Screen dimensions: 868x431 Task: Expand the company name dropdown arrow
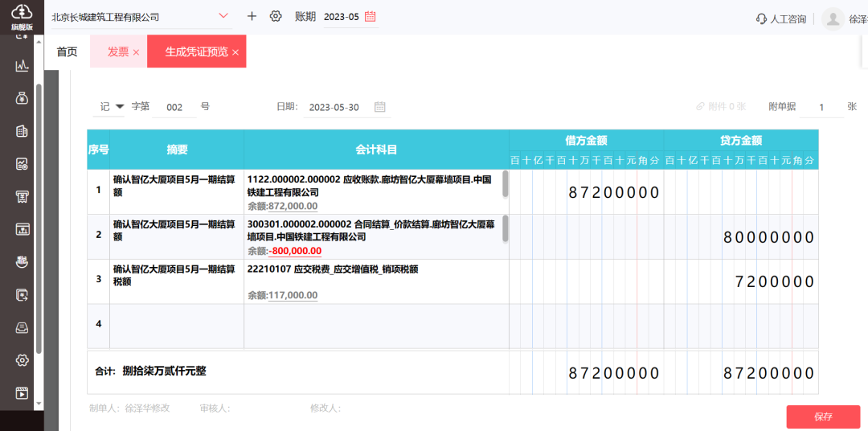(x=223, y=16)
